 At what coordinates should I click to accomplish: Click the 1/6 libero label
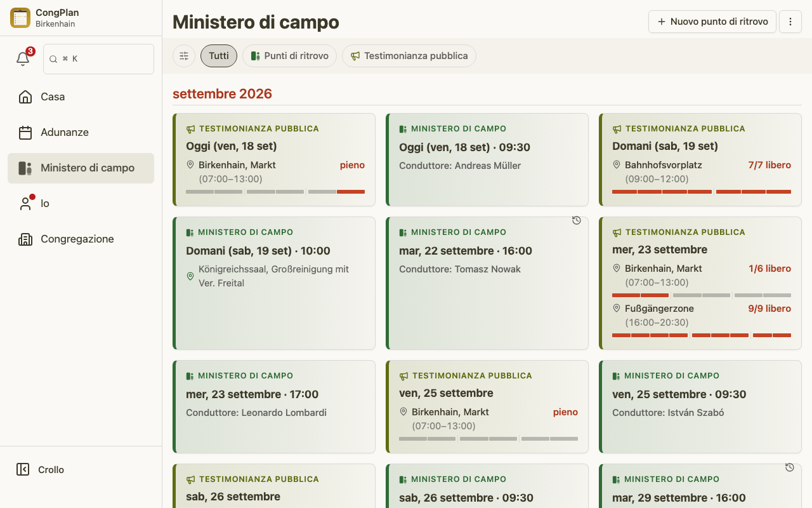[x=769, y=269]
